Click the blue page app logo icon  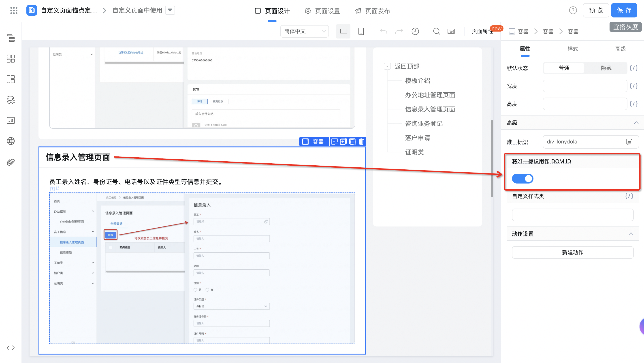pos(32,10)
